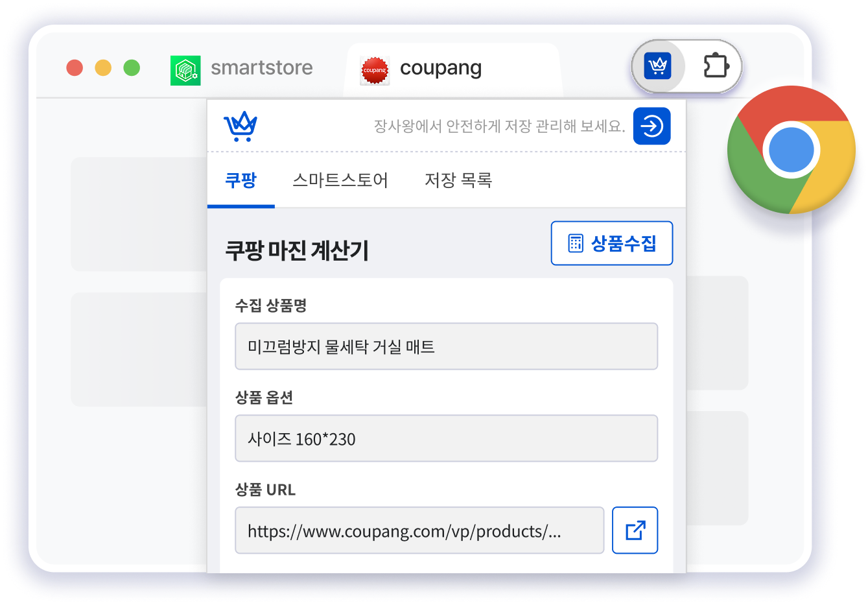Click the green window maximize dot
The width and height of the screenshot is (868, 605).
pyautogui.click(x=132, y=67)
